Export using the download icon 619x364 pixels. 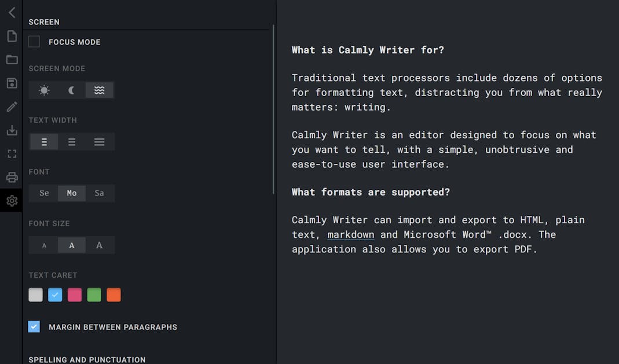click(x=12, y=130)
